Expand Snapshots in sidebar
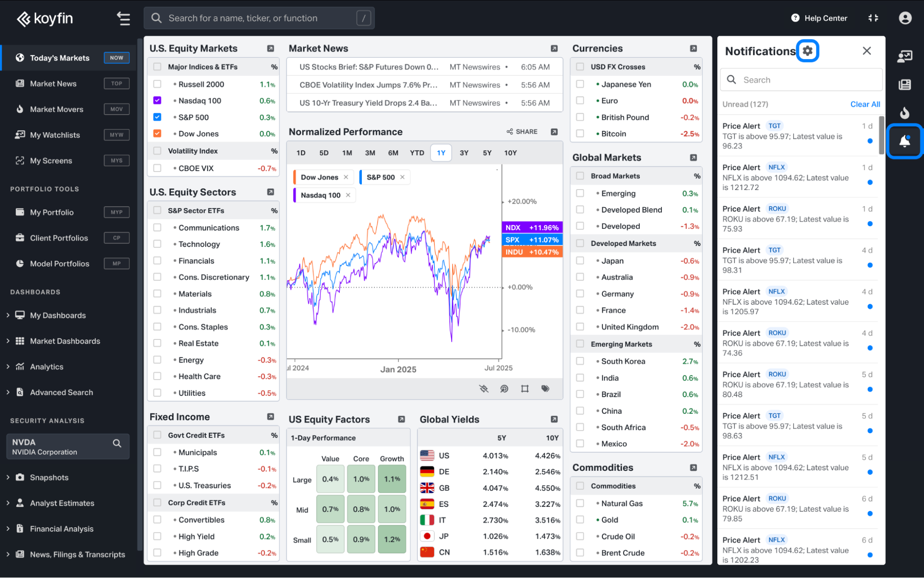The height and width of the screenshot is (578, 924). tap(8, 477)
